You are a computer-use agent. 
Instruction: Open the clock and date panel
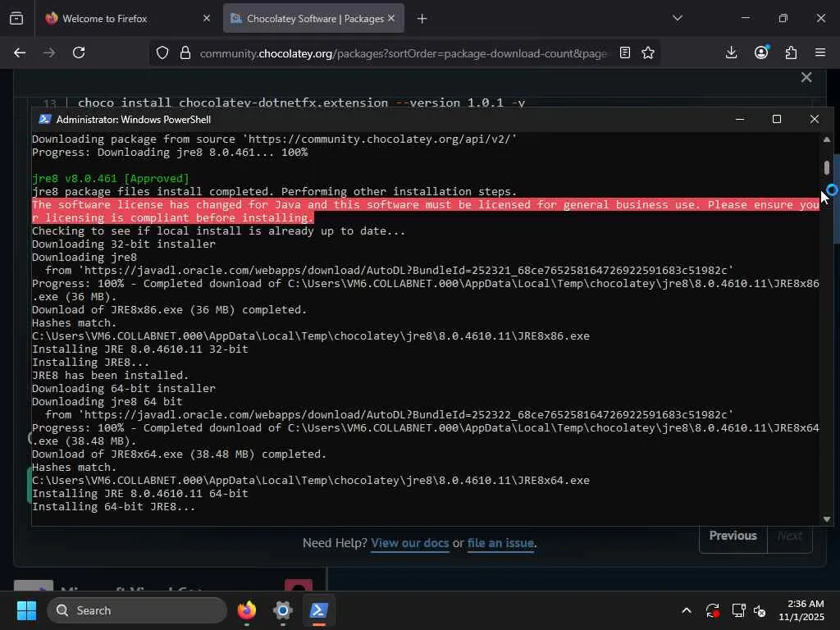click(x=802, y=610)
